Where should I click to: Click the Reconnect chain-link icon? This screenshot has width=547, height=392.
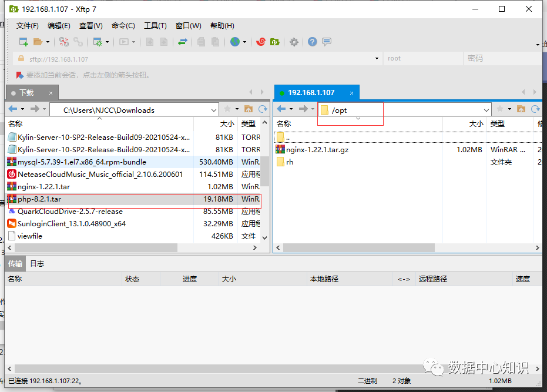point(78,42)
